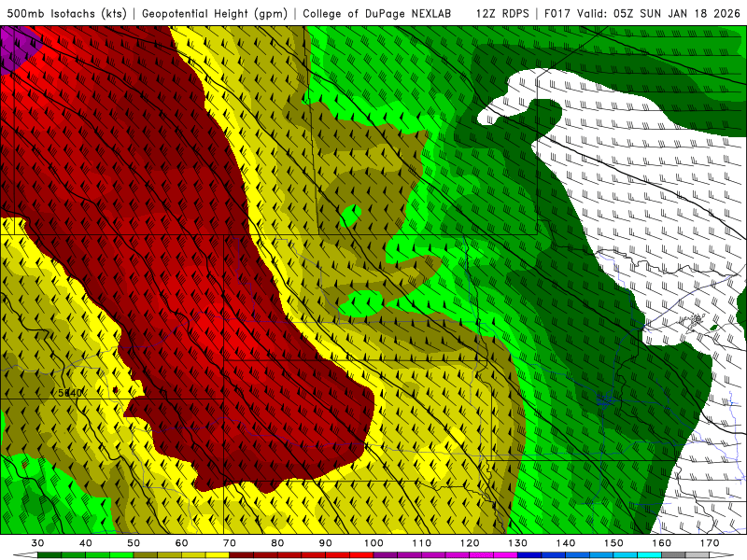This screenshot has height=560, width=747.
Task: Click the '100' legend scale value
Action: click(x=373, y=543)
